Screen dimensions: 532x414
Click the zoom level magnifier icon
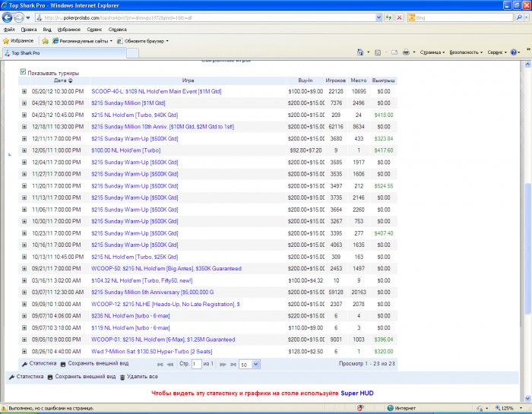point(498,408)
